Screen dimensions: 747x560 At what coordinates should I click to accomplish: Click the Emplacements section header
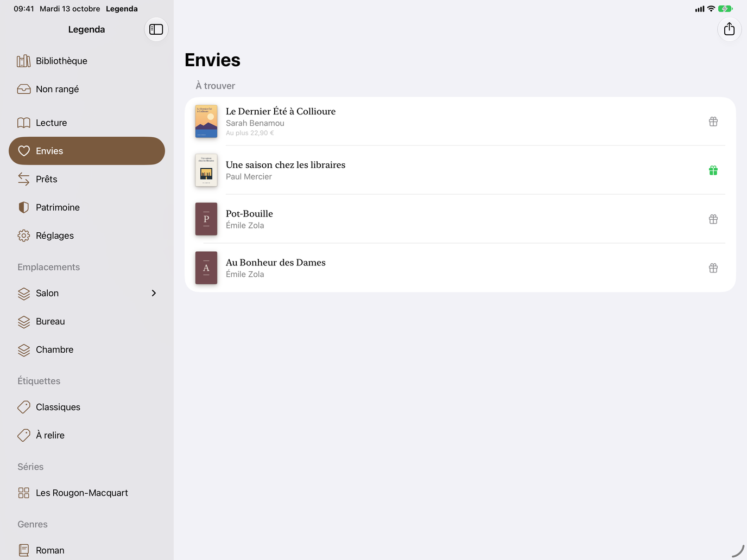tap(48, 267)
